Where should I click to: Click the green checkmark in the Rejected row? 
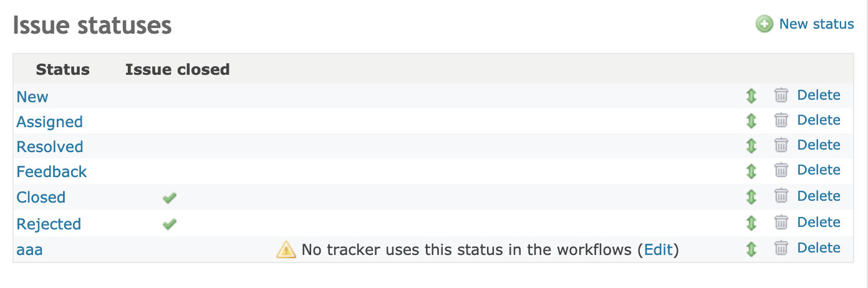click(169, 224)
